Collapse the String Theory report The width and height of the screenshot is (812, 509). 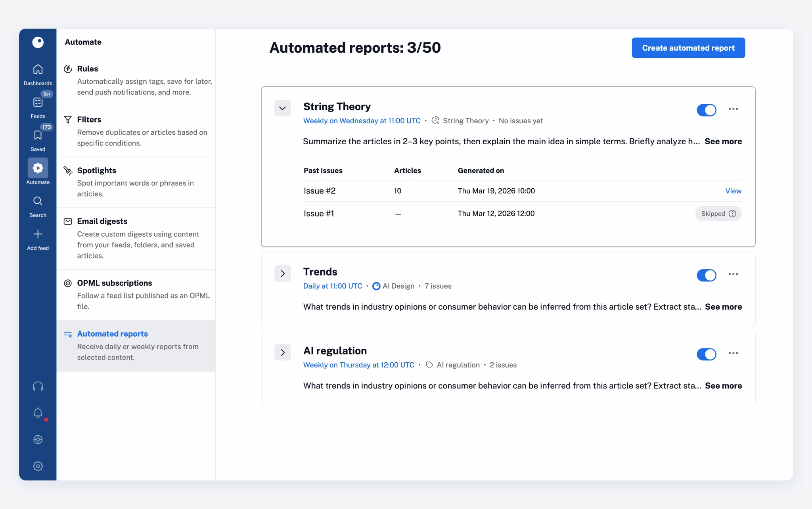(x=282, y=108)
